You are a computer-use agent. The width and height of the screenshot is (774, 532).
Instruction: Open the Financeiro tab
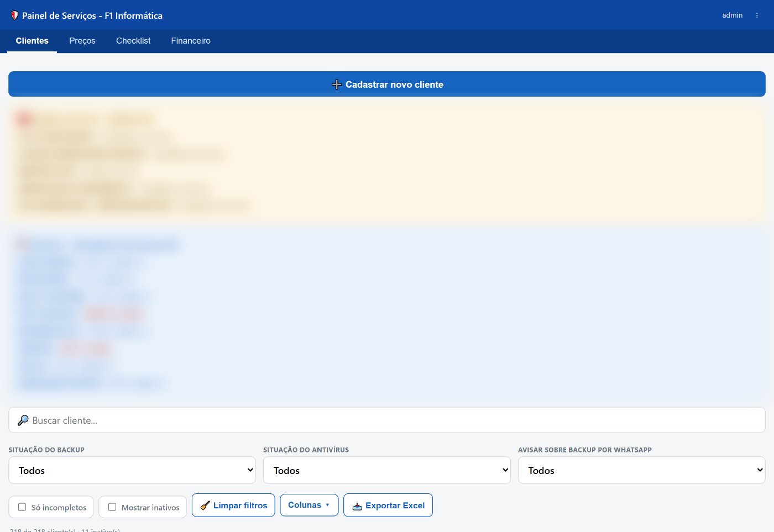191,41
